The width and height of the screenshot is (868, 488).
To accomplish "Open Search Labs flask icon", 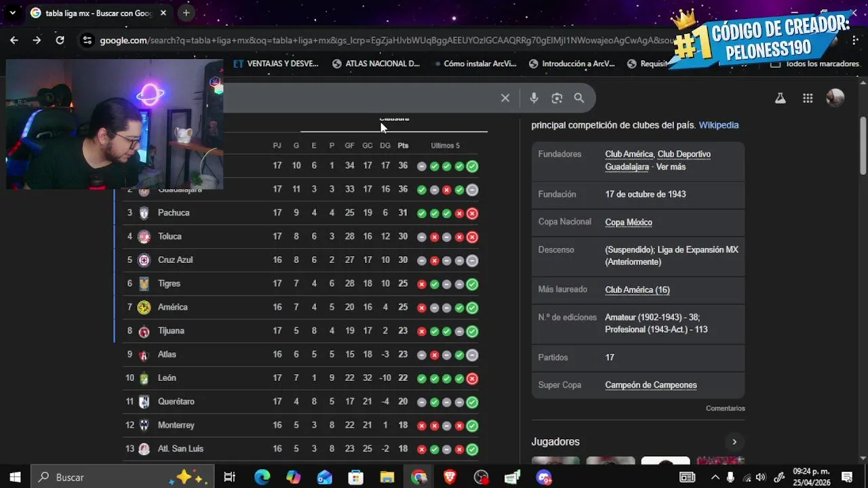I will coord(781,98).
